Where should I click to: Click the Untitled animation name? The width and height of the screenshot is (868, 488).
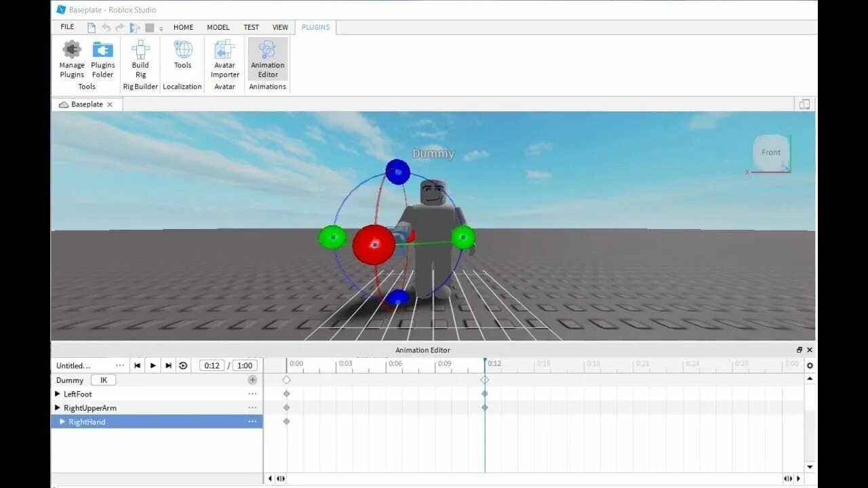click(x=73, y=366)
